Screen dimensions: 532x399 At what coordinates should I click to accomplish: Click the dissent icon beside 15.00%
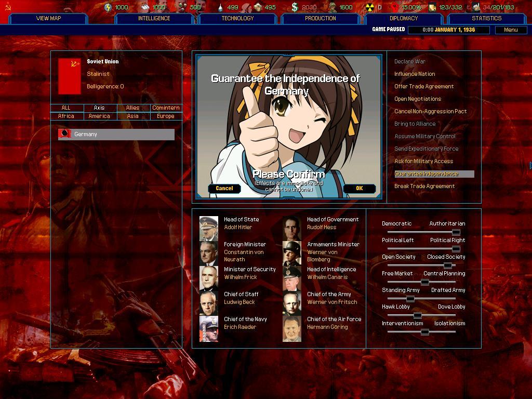tap(395, 7)
